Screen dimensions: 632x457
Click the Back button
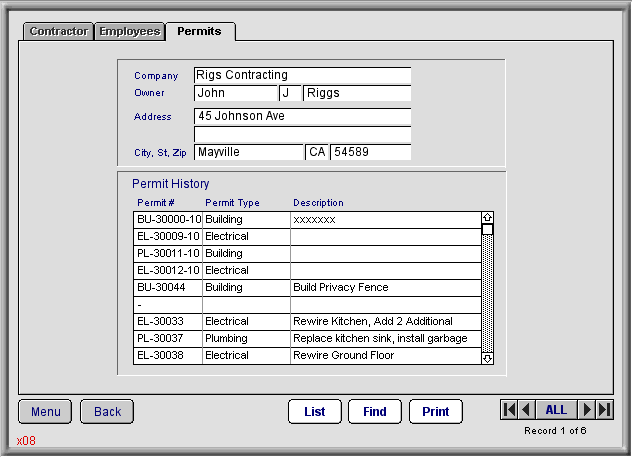[107, 411]
